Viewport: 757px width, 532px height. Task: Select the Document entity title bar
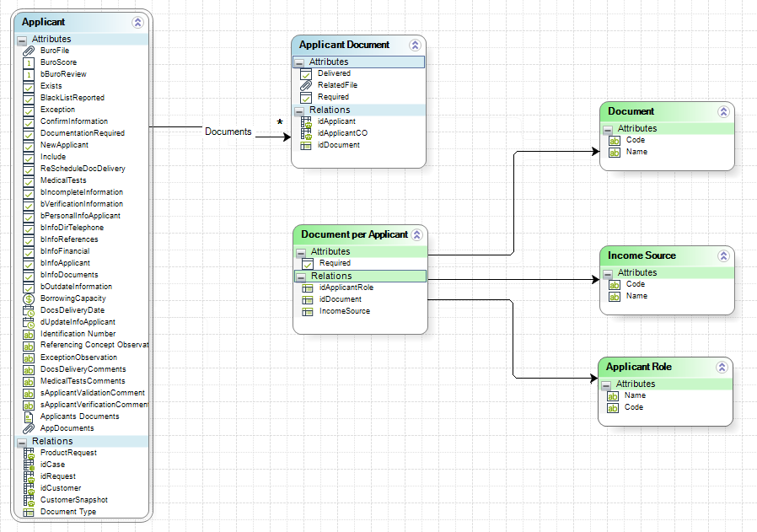point(631,111)
